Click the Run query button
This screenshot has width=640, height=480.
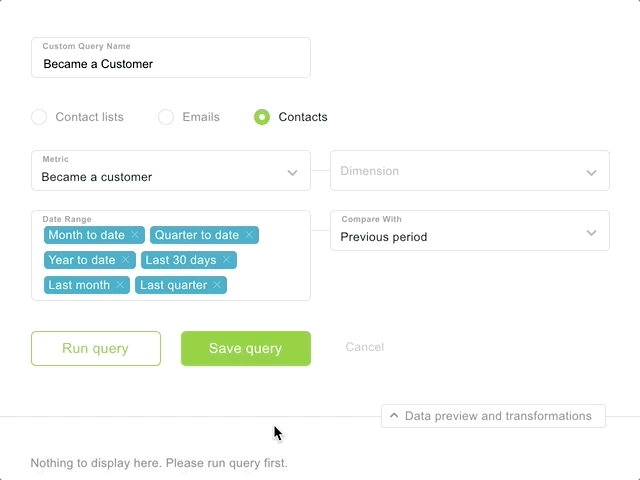(x=95, y=348)
